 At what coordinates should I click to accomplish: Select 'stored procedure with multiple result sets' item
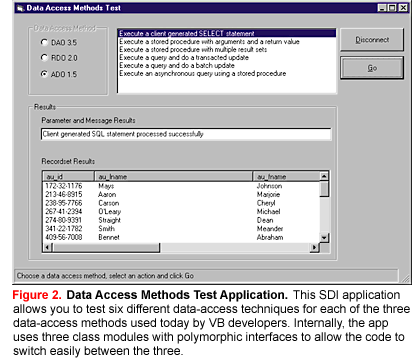coord(227,50)
